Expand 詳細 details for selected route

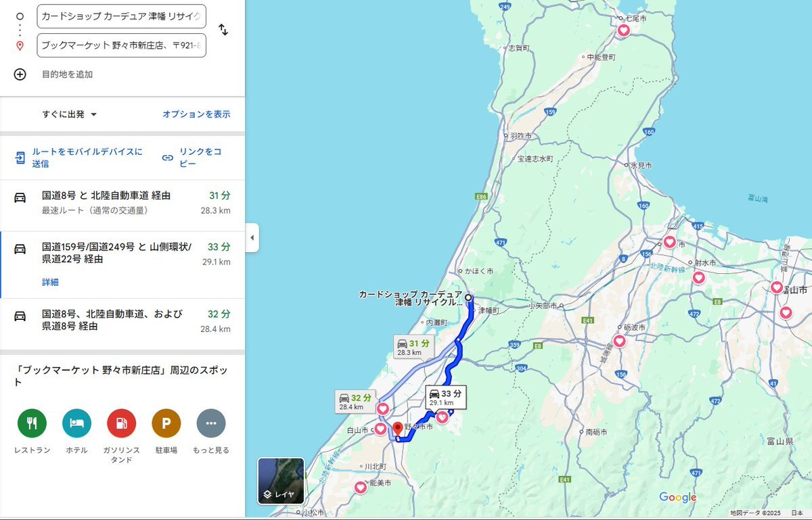(x=50, y=282)
